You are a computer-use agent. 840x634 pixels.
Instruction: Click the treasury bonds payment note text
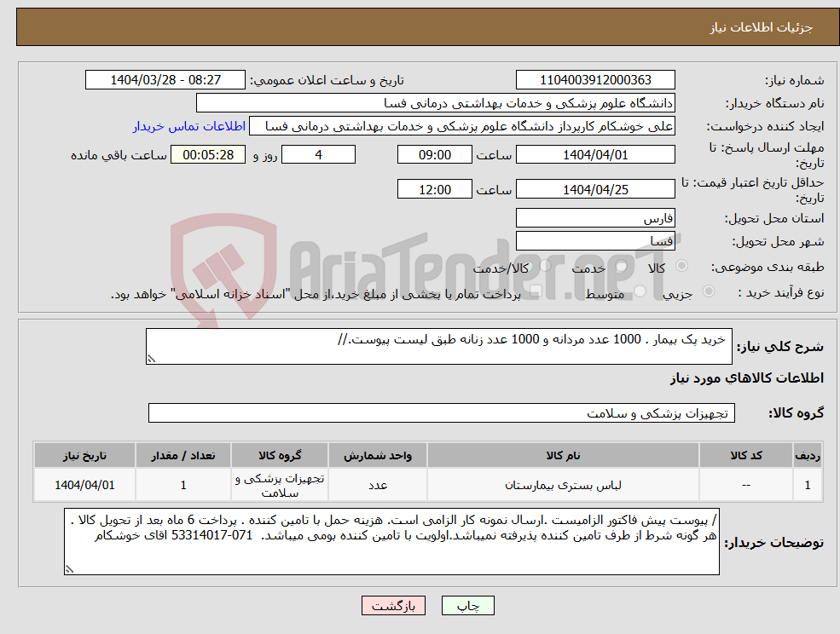click(x=316, y=294)
